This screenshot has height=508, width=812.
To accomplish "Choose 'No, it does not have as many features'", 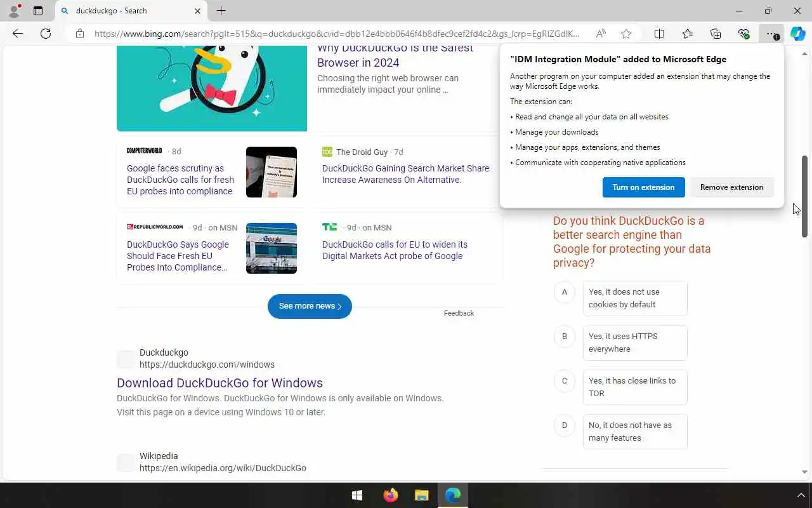I will click(635, 432).
